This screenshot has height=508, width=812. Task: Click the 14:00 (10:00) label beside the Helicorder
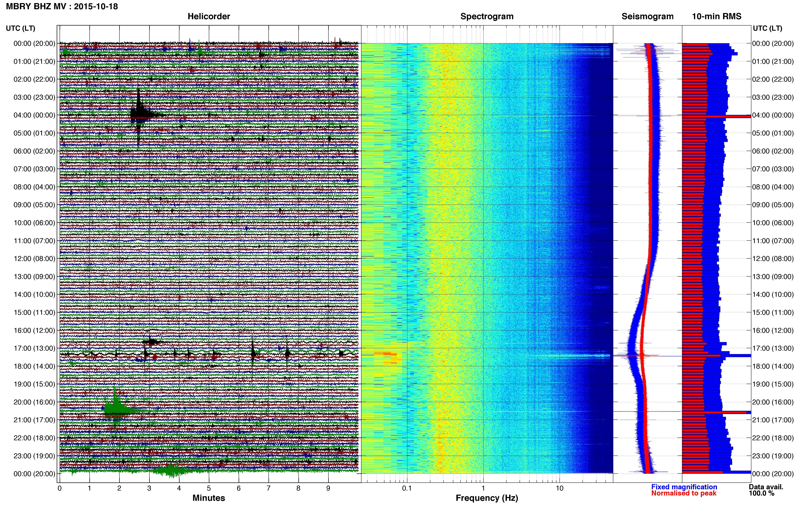(34, 295)
